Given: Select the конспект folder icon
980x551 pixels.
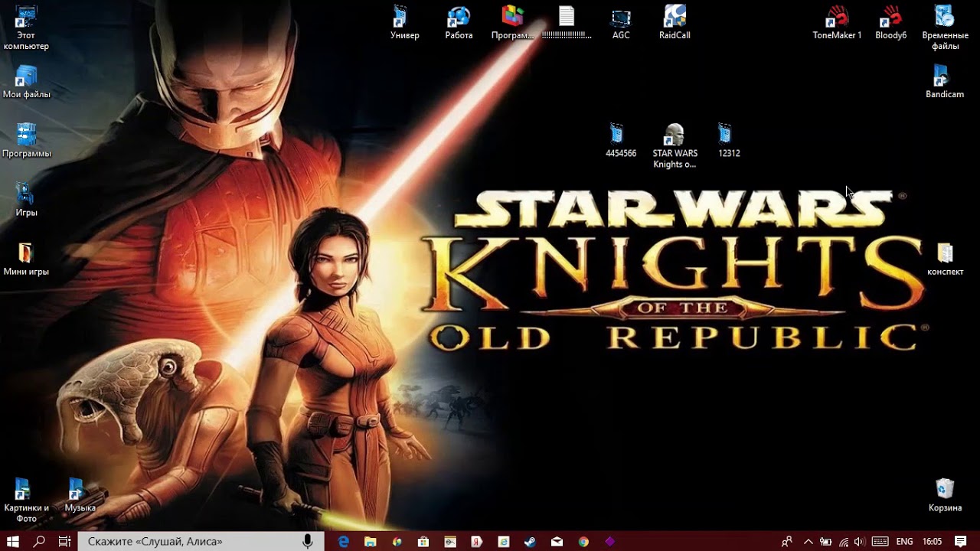Looking at the screenshot, I should tap(945, 259).
